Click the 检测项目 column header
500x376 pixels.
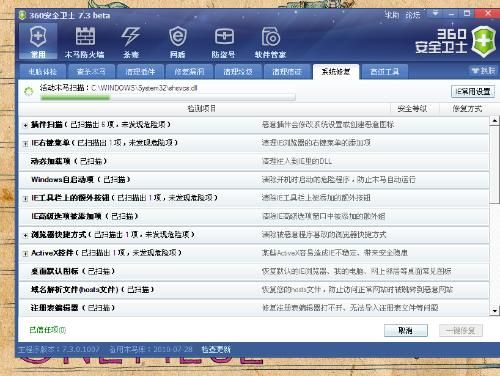coord(202,109)
